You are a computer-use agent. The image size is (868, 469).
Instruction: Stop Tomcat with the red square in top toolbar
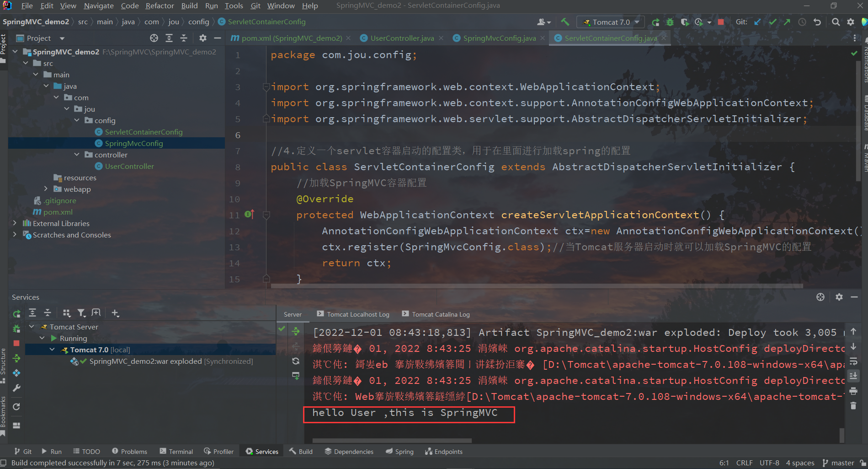coord(721,22)
